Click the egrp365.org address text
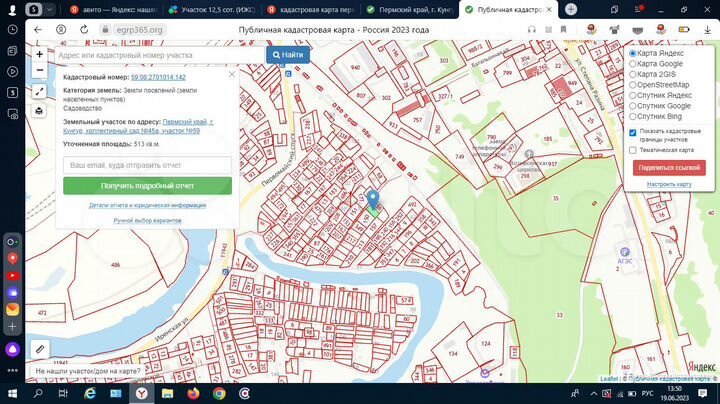The width and height of the screenshot is (720, 404). click(x=140, y=30)
